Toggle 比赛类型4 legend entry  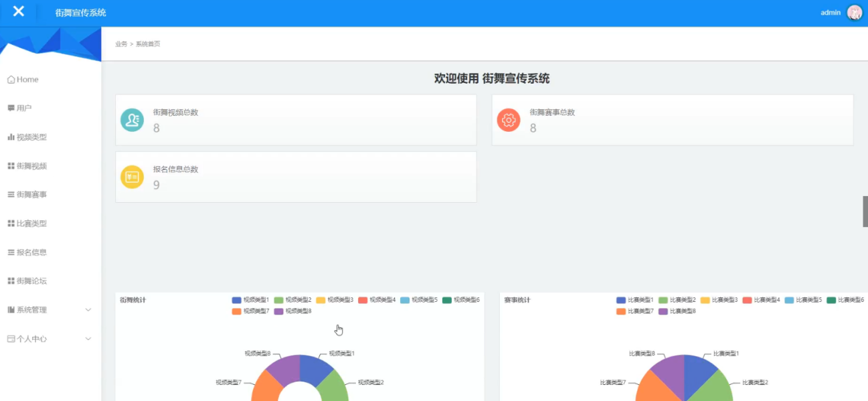pos(762,300)
